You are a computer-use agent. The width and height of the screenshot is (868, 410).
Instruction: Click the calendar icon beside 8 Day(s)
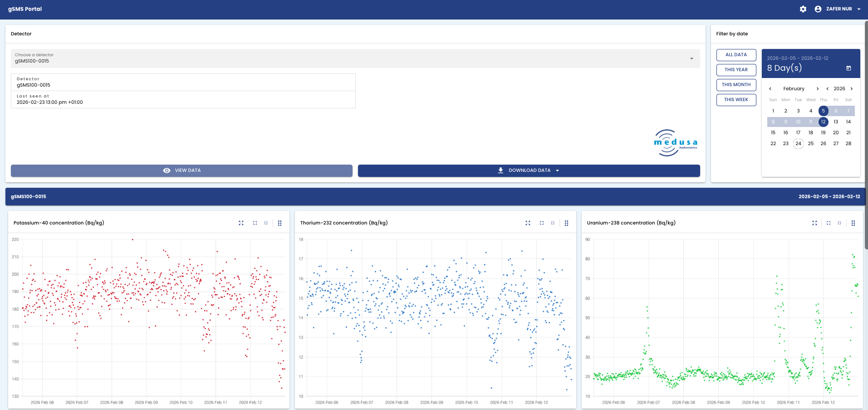tap(848, 68)
